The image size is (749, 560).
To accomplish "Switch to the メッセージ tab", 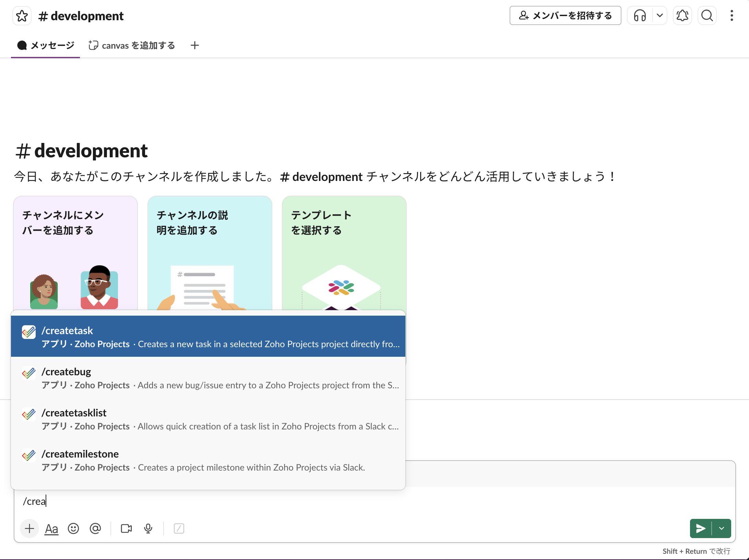I will point(46,46).
